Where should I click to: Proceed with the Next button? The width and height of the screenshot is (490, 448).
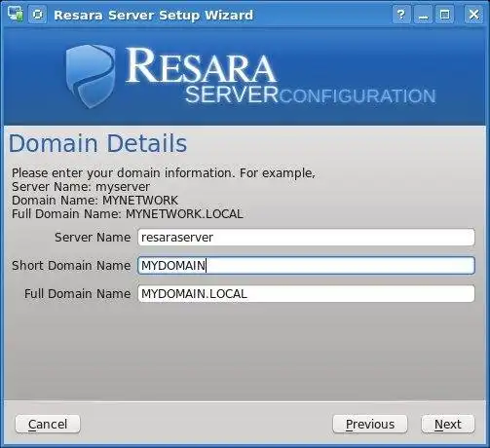pos(448,424)
